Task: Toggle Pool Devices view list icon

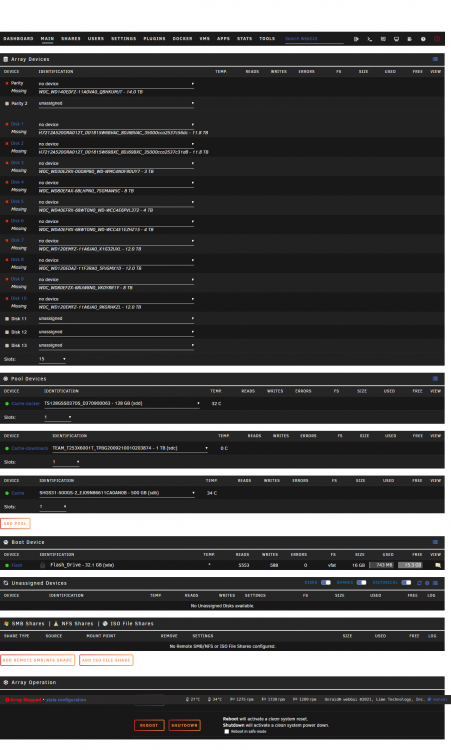Action: [435, 379]
